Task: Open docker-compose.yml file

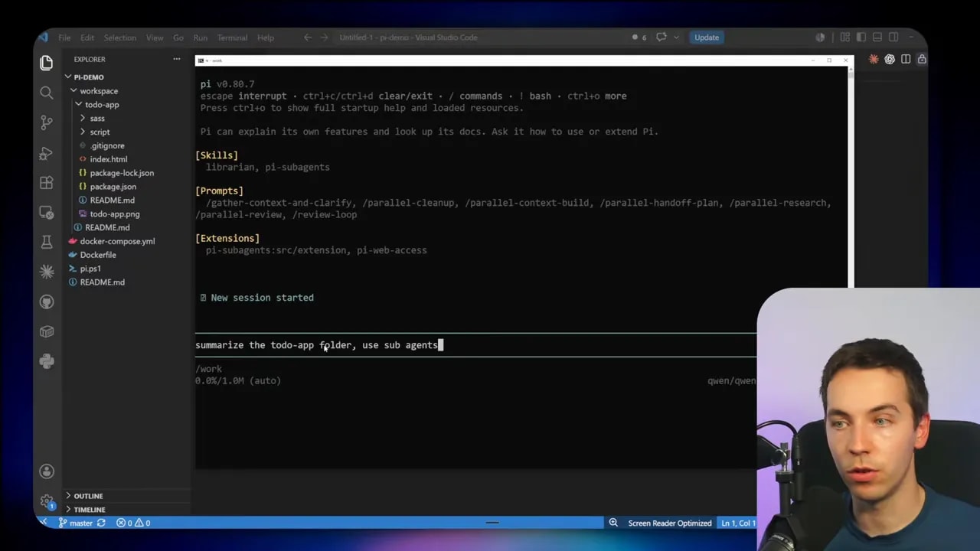Action: point(117,241)
